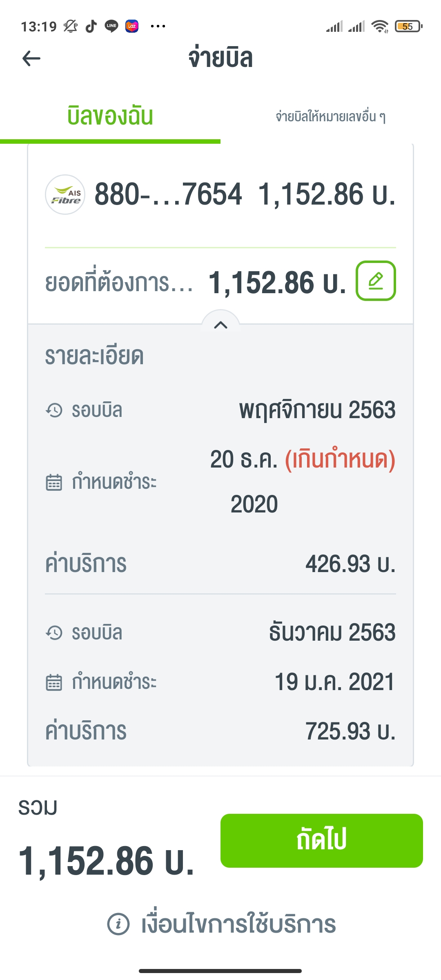
Task: Tap the history icon next to พฤศจิกายน 2563
Action: tap(54, 410)
